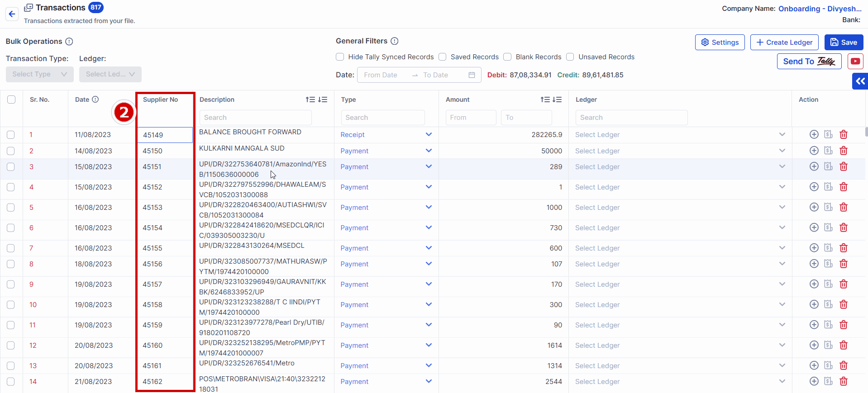
Task: Edit supplier number cell 45149
Action: pyautogui.click(x=165, y=135)
